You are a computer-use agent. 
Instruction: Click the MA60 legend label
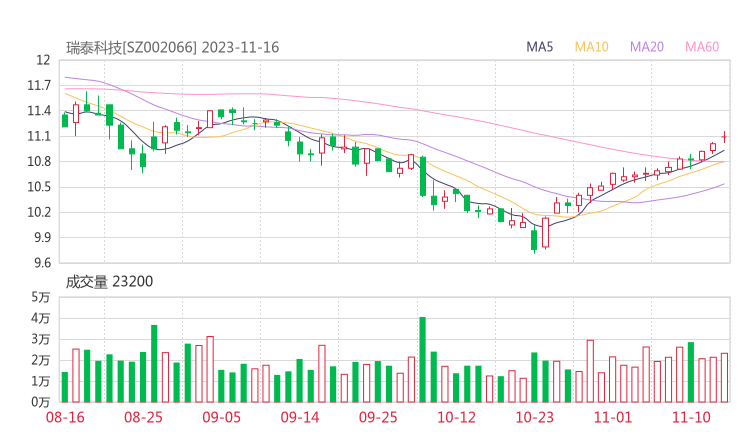tap(702, 47)
